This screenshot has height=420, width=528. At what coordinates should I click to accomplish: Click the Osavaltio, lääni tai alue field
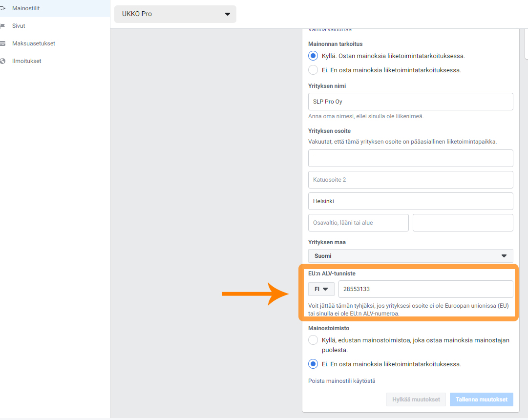click(x=359, y=223)
